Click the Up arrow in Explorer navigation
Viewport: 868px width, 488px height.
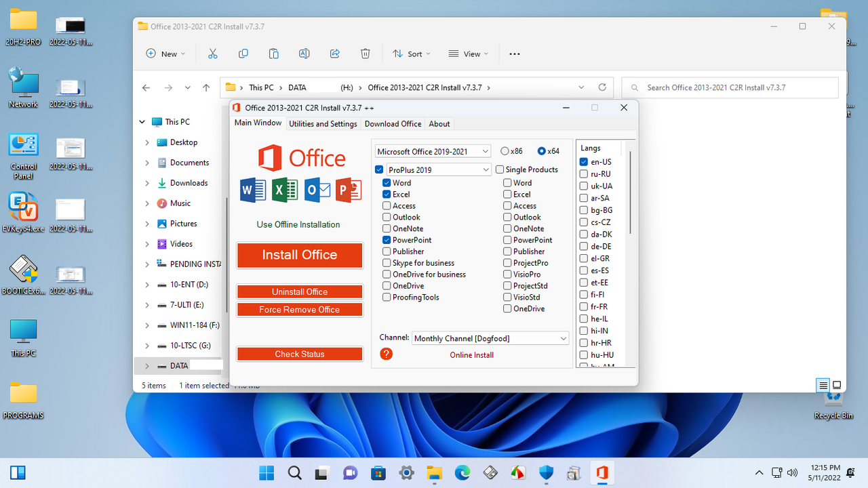point(206,87)
